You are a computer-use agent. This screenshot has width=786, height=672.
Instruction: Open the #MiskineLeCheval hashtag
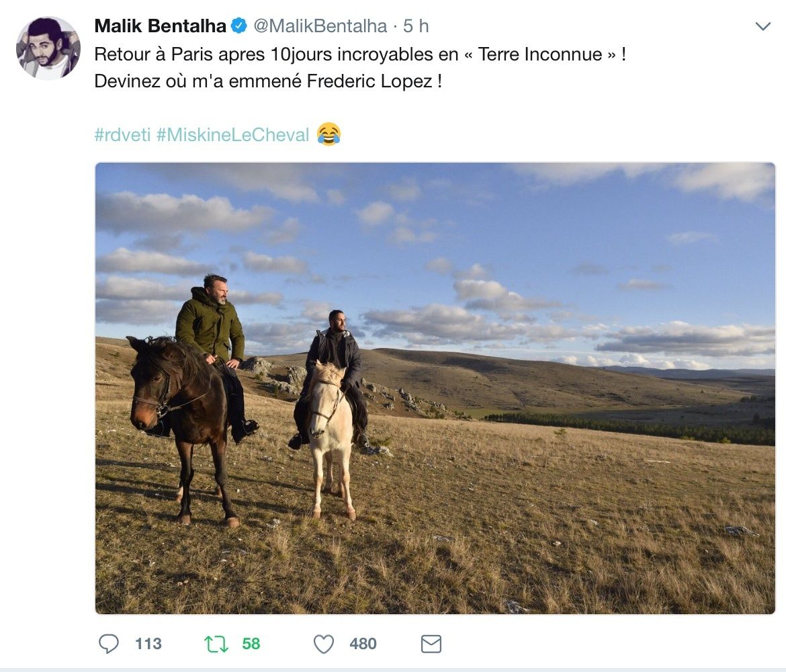[x=232, y=135]
